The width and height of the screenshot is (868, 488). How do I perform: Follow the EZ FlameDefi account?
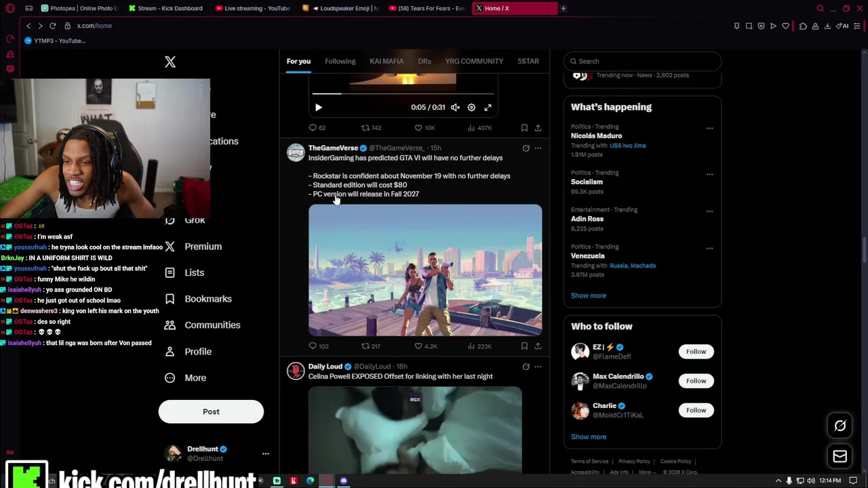696,351
